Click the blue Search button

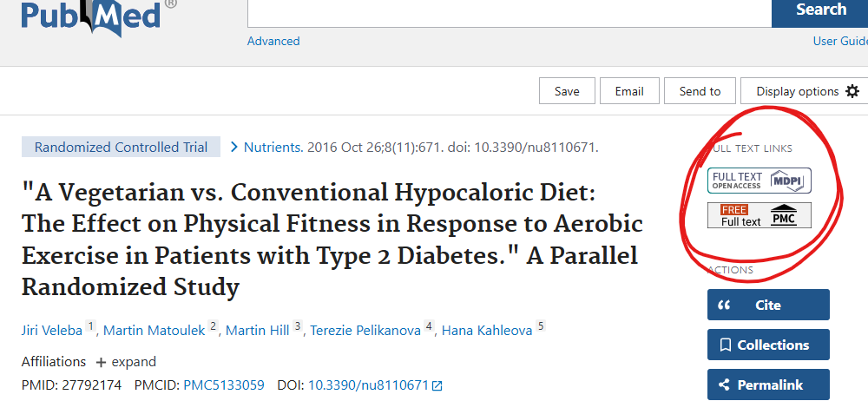[x=820, y=11]
